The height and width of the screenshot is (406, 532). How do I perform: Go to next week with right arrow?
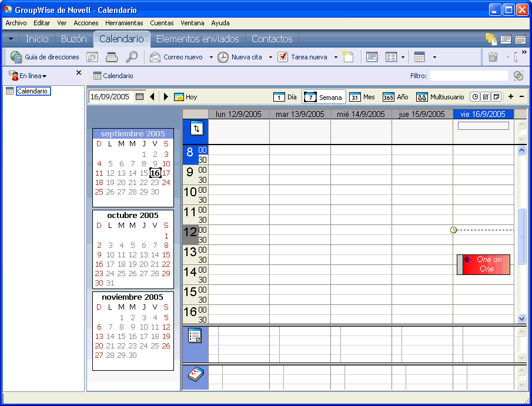tap(166, 97)
